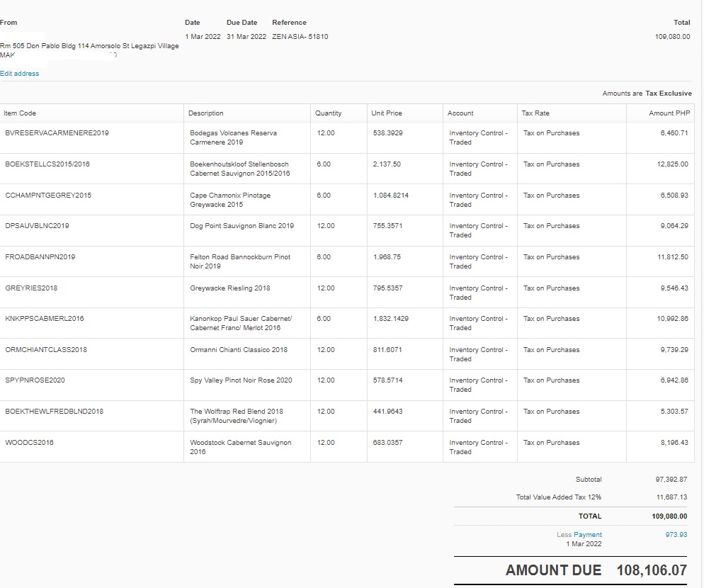
Task: Click the address line Rm 505 Don Pablo Bldg
Action: [89, 46]
